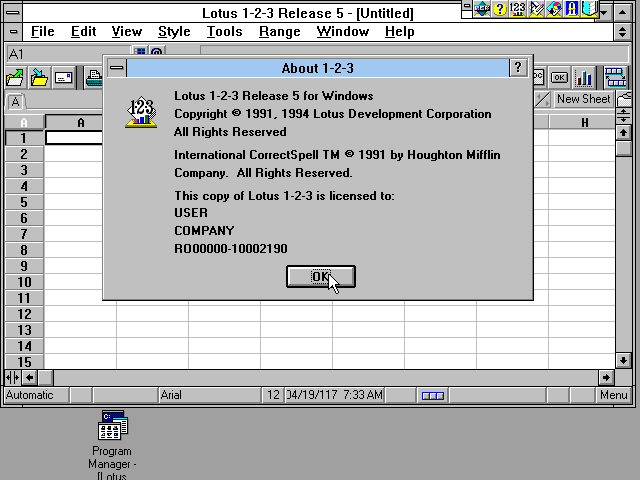
Task: Click the first diamond icon in the top strip
Action: [x=482, y=9]
